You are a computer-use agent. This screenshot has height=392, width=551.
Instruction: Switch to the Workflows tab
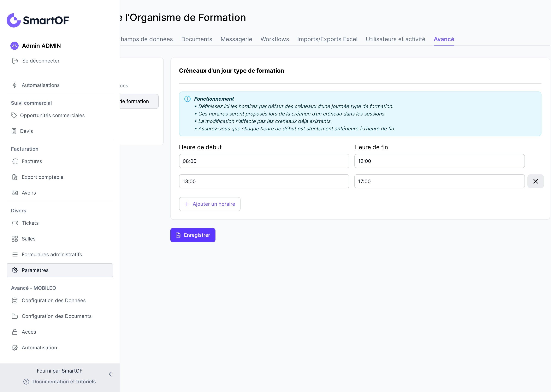pyautogui.click(x=275, y=39)
